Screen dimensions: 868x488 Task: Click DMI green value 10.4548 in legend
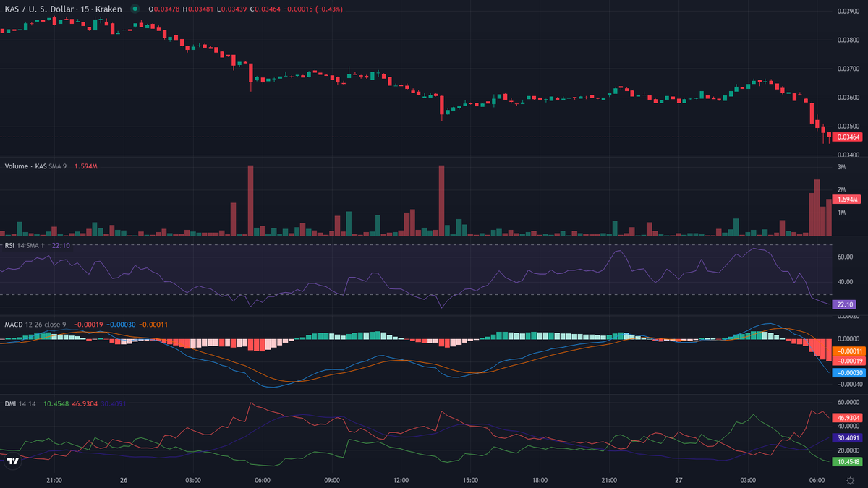click(56, 403)
